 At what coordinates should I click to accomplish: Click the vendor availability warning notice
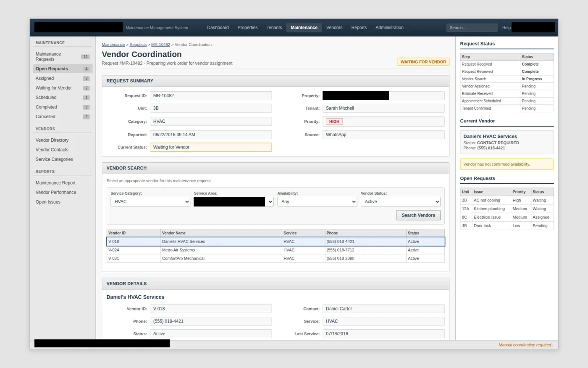point(507,164)
